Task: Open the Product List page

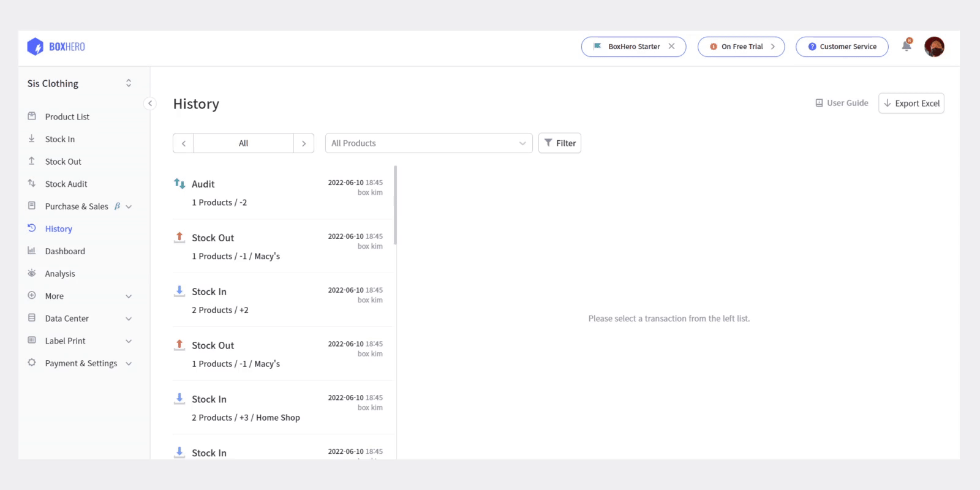Action: pos(67,116)
